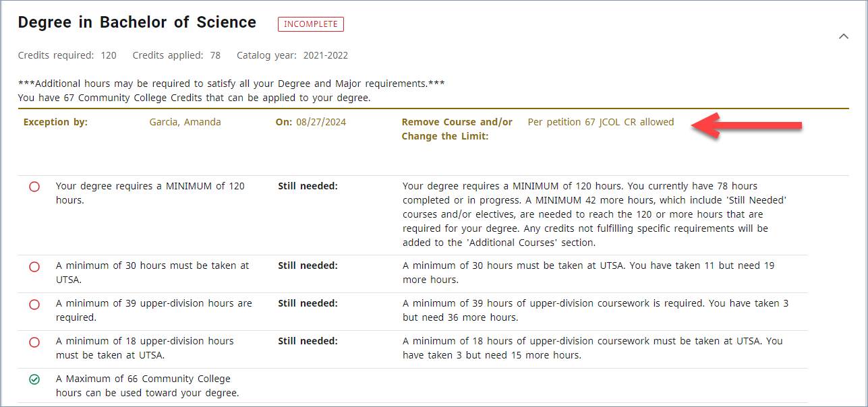
Task: Click the 'Exception by:' label
Action: click(55, 122)
